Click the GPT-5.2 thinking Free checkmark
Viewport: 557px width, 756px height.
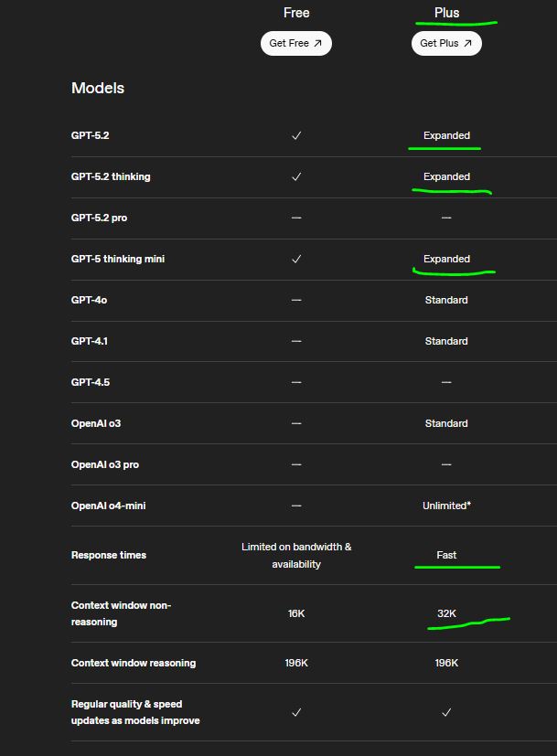[296, 176]
